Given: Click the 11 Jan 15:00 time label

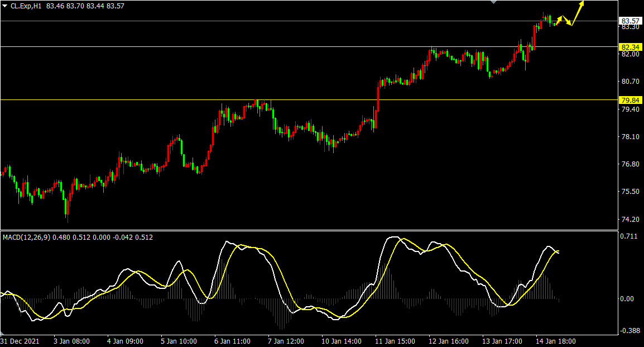Looking at the screenshot, I should (x=395, y=341).
